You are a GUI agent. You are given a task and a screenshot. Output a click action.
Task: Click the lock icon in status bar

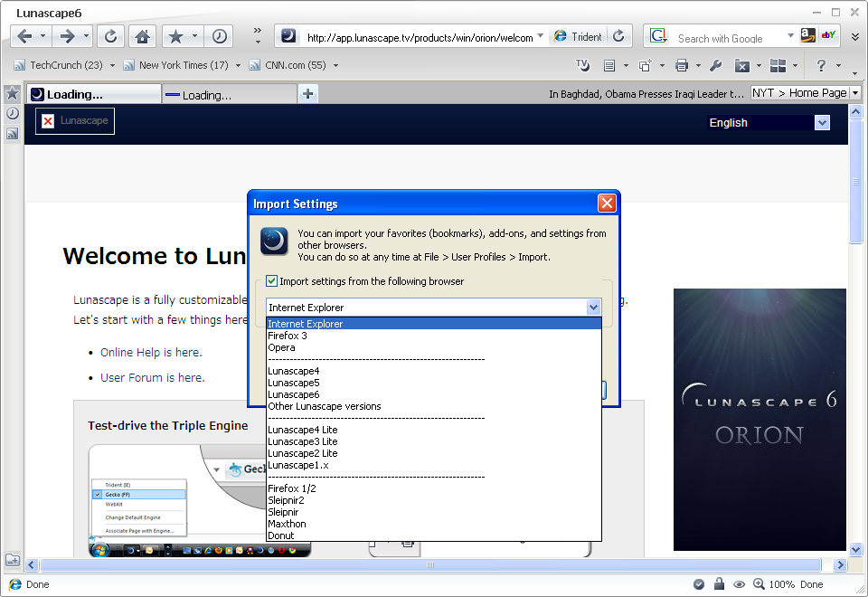coord(719,583)
